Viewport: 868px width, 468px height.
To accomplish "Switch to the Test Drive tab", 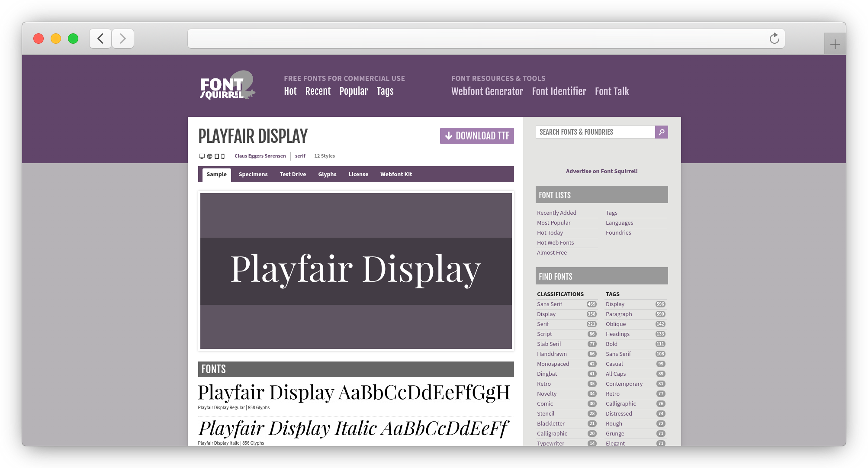I will click(293, 174).
